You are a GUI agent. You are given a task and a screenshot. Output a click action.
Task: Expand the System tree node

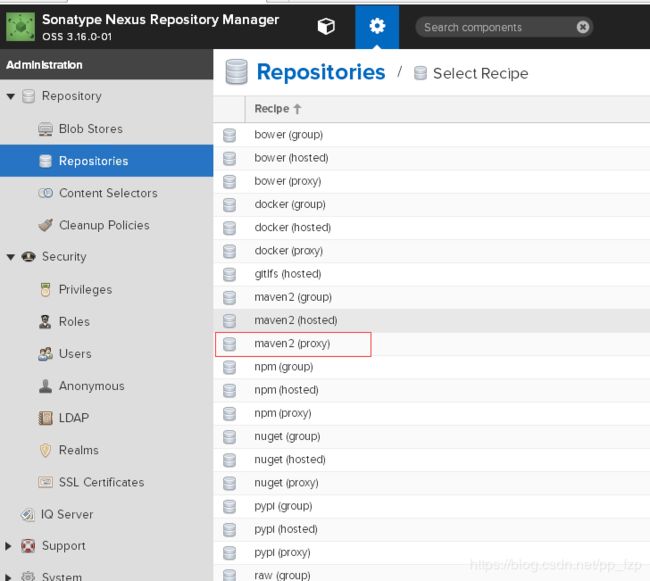click(x=8, y=577)
